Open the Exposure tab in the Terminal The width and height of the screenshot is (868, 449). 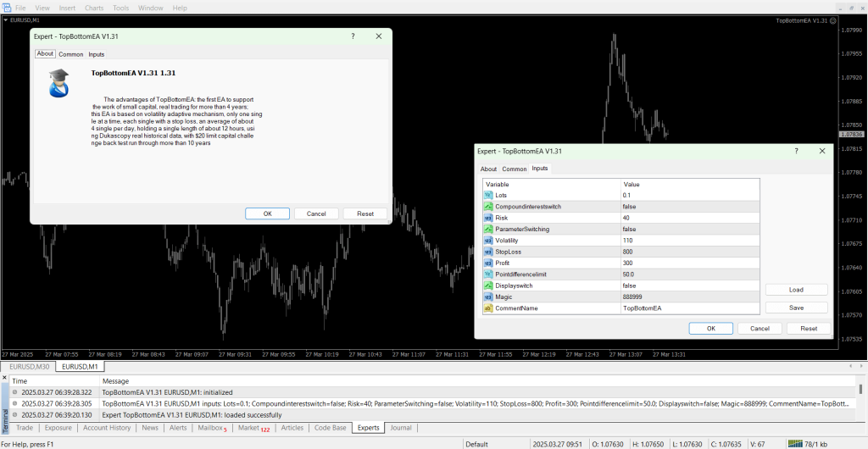(58, 428)
